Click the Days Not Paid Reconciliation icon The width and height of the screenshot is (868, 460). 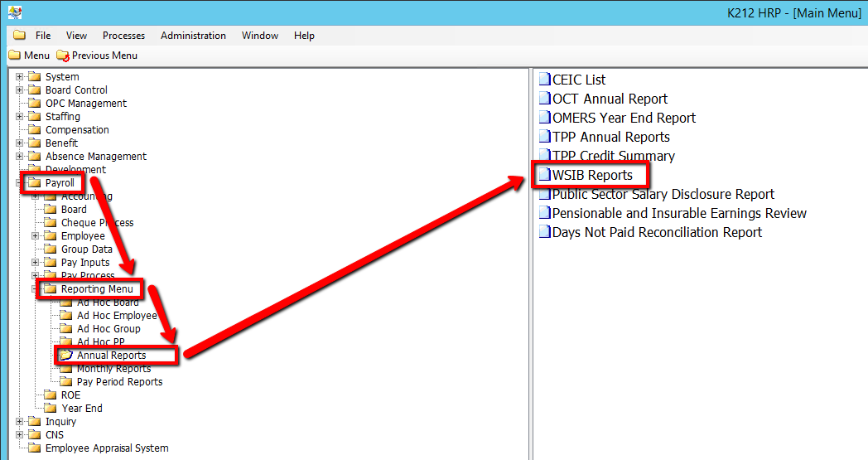click(x=544, y=232)
